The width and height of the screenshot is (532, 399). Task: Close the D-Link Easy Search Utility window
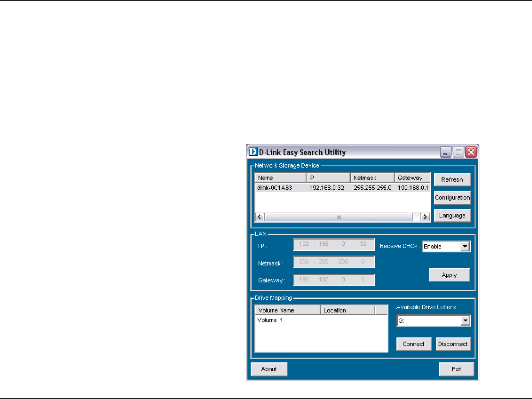pos(471,152)
